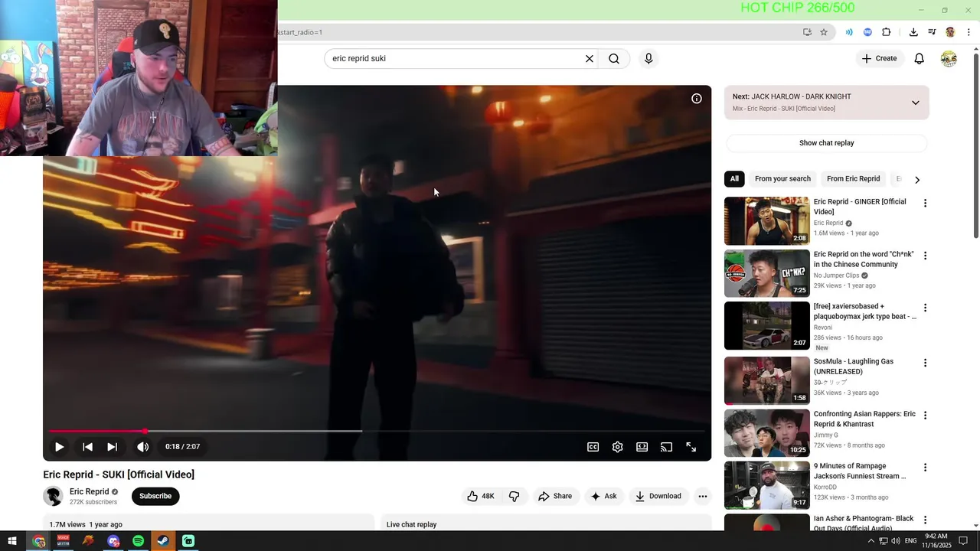
Task: Open options for the No Jumper Clips video
Action: coord(925,256)
